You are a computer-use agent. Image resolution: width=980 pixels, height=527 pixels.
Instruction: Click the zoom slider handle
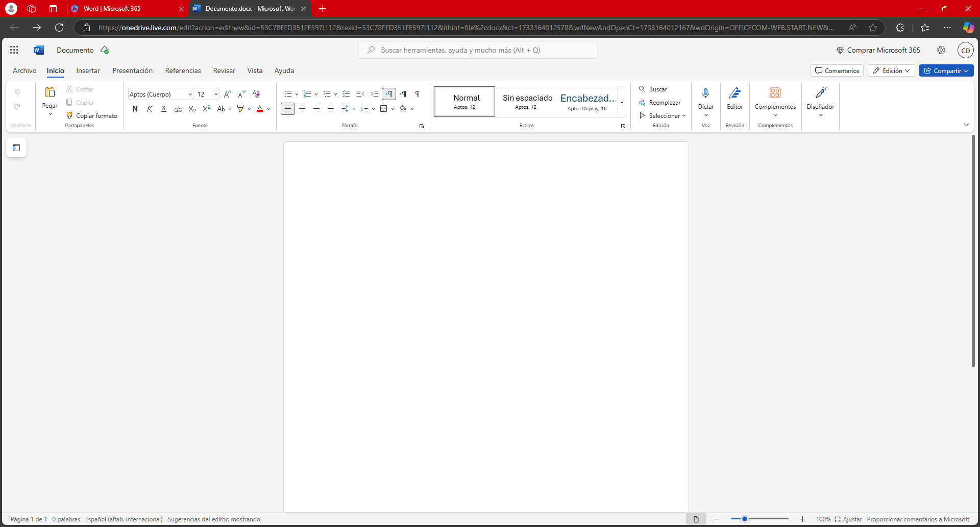[x=745, y=519]
